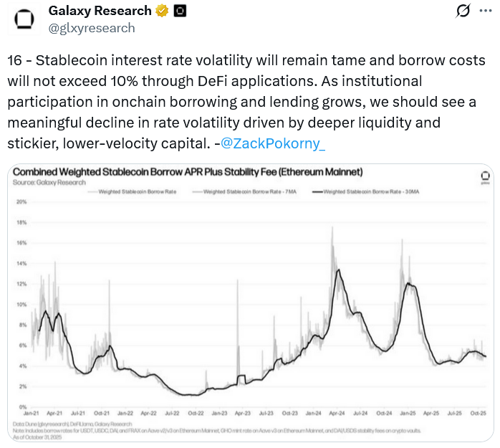
Task: Click the April 2024 peak on the chart
Action: point(333,229)
